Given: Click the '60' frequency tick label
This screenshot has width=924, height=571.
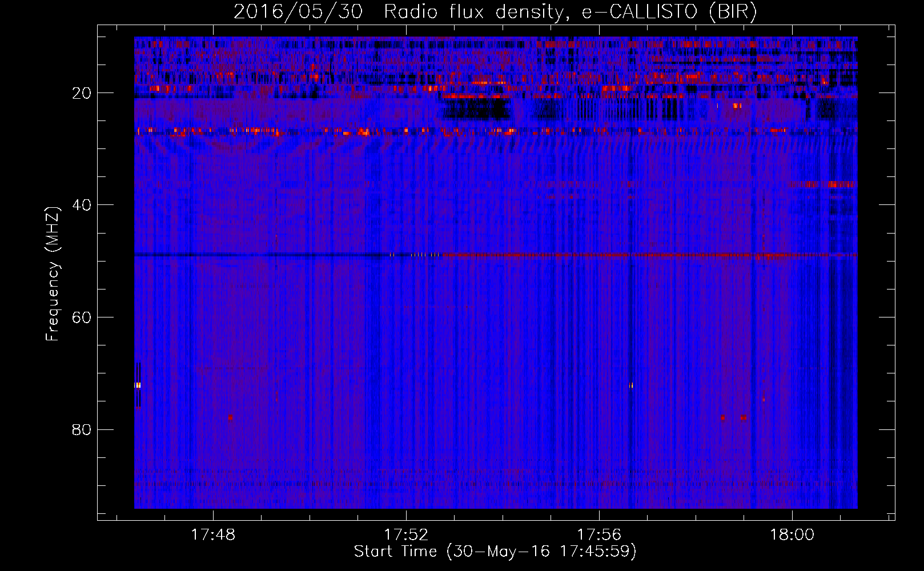Looking at the screenshot, I should pyautogui.click(x=82, y=317).
